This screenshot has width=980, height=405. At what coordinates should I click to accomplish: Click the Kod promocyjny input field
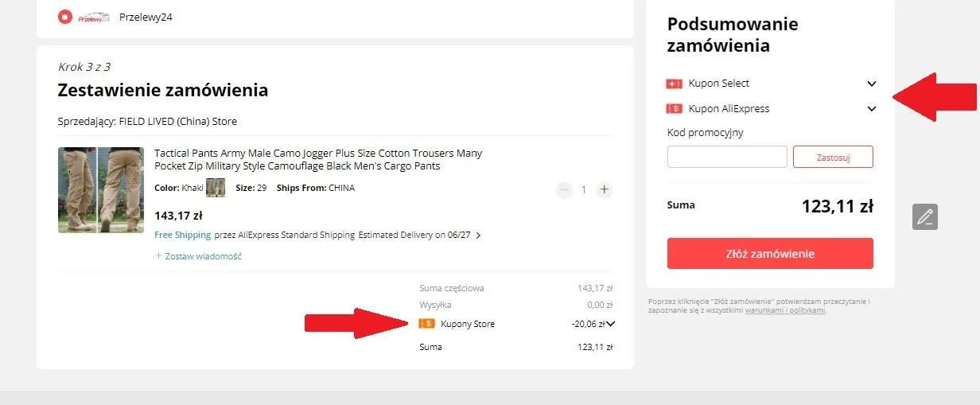(727, 157)
